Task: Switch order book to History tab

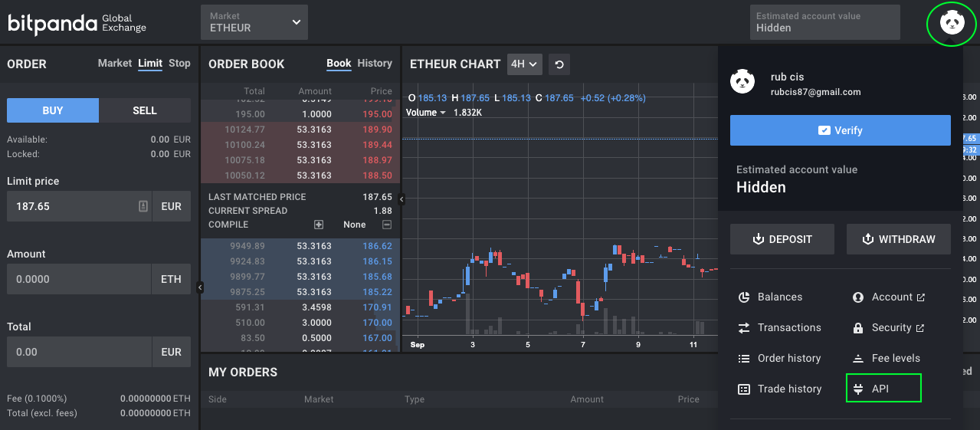Action: [375, 64]
